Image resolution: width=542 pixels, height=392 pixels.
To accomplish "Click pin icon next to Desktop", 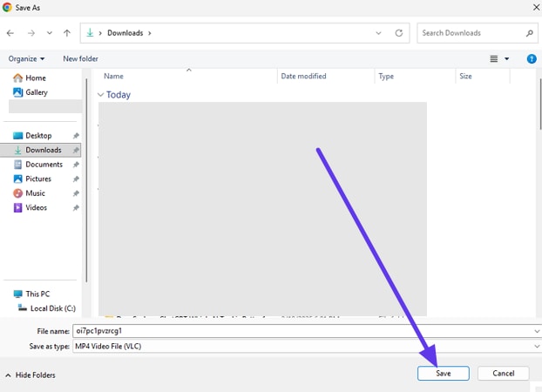I will point(76,136).
